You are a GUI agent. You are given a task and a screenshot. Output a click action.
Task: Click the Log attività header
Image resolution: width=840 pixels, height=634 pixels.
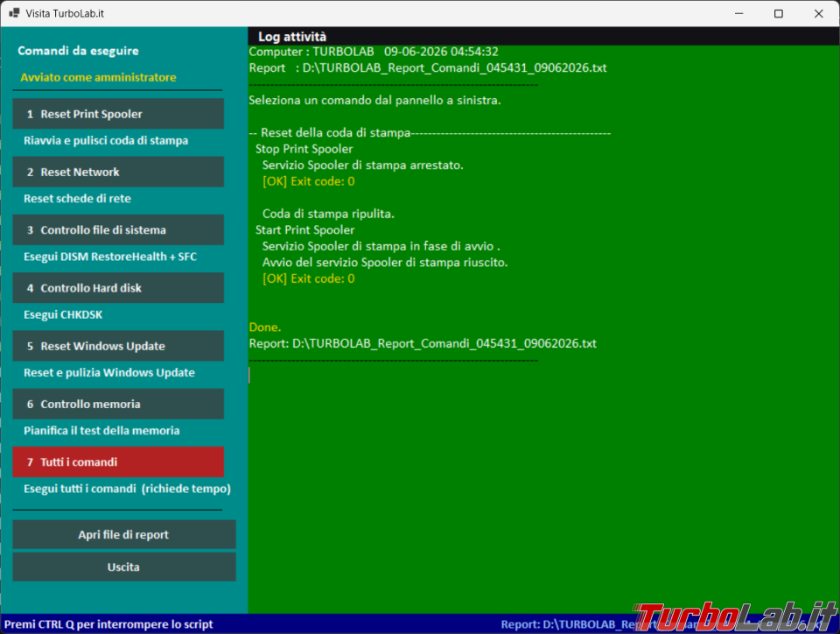[292, 37]
